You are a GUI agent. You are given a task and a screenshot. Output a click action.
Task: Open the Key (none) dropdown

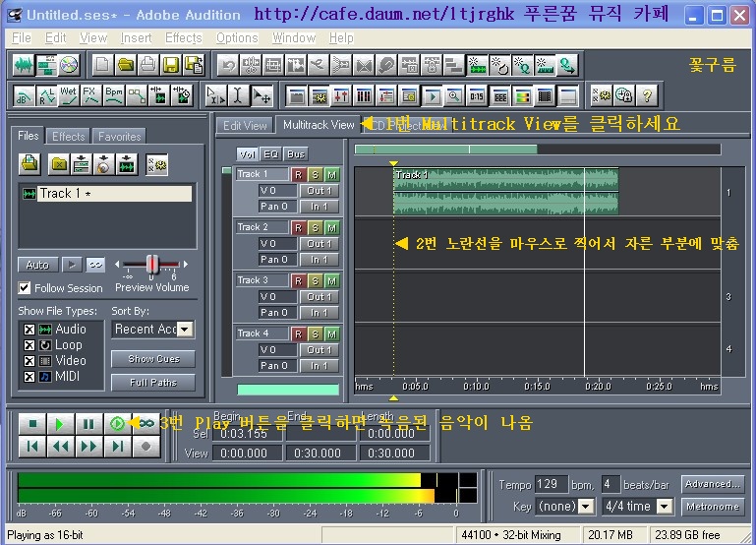point(586,507)
